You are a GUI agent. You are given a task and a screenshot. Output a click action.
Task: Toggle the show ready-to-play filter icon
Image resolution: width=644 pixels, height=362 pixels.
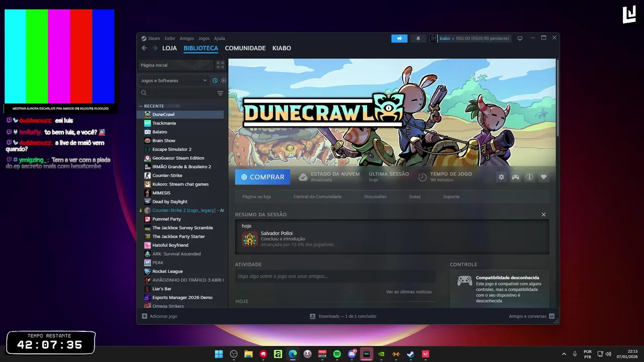[223, 80]
